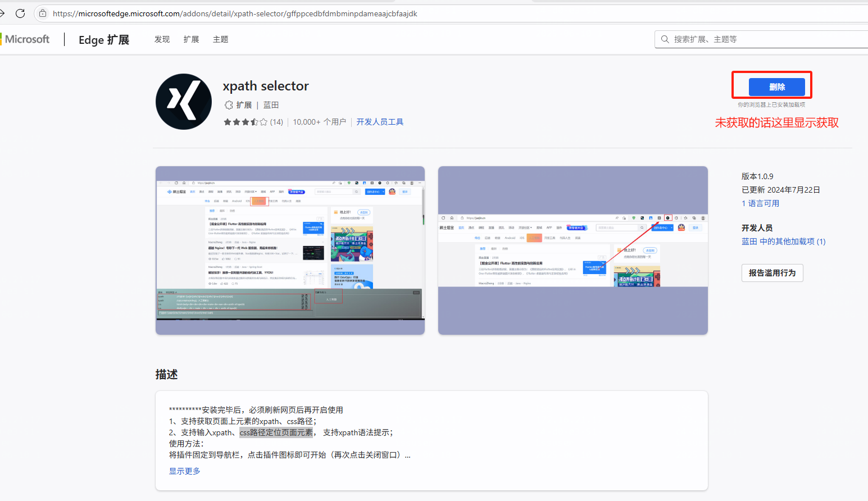868x501 pixels.
Task: Switch to the 扩展 section
Action: (x=191, y=39)
